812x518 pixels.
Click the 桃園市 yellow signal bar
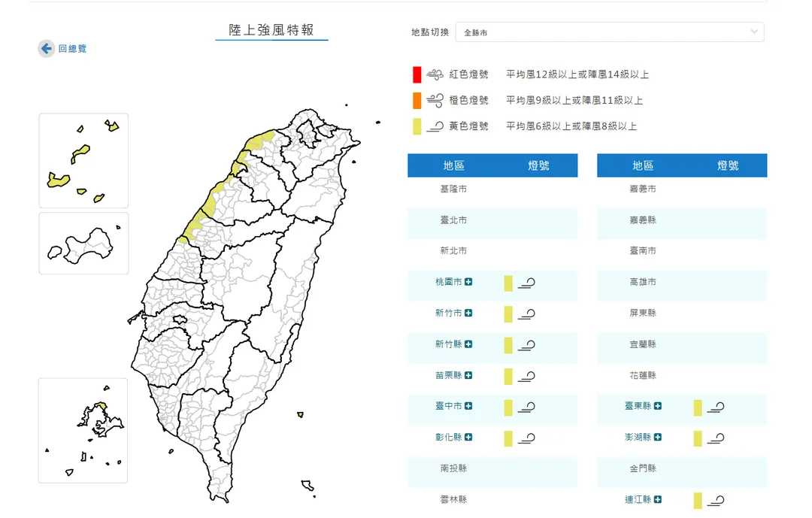click(x=508, y=283)
